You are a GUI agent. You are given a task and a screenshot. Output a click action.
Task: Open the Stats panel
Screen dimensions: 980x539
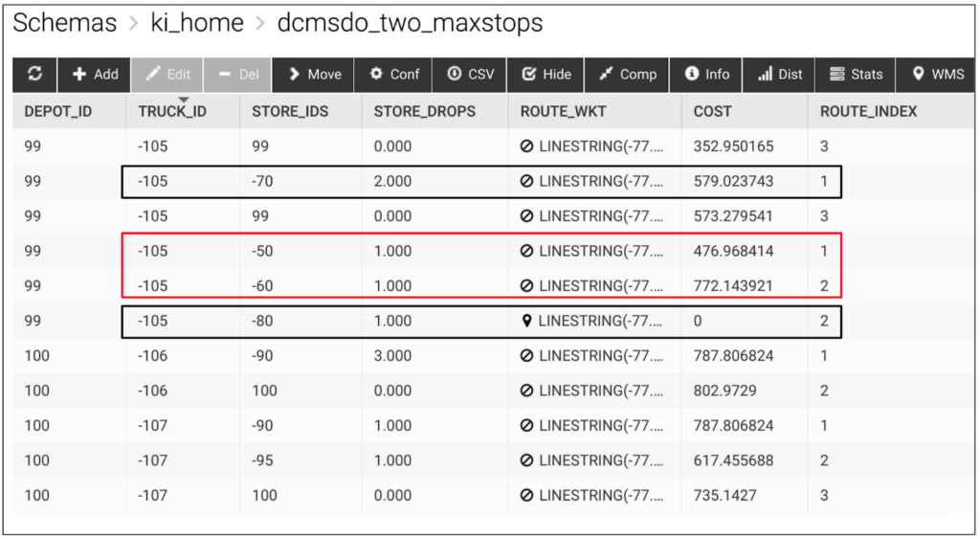(856, 74)
